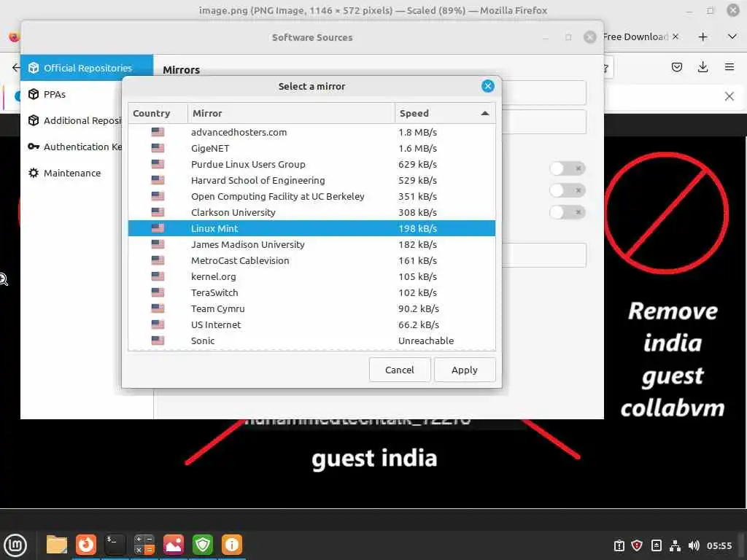Select the advancedhosters.com mirror
Screen dimensions: 747x560
(x=311, y=133)
